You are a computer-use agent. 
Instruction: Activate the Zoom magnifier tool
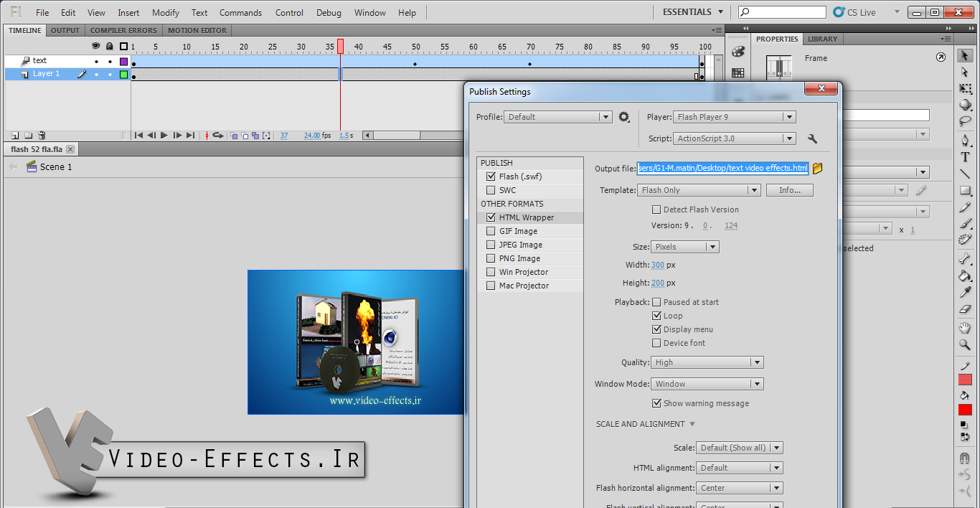tap(965, 345)
